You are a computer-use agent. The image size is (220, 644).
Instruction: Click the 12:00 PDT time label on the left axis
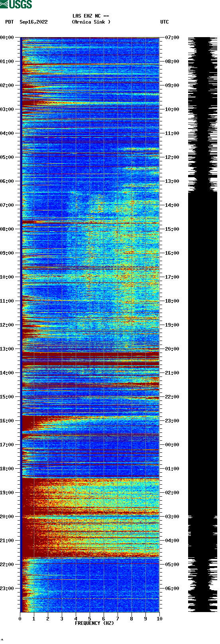(7, 325)
